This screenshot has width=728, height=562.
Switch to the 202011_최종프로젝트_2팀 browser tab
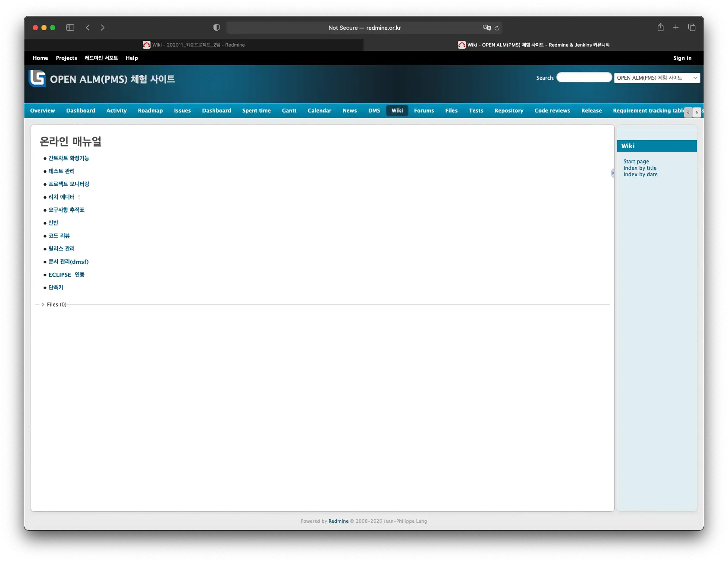pos(194,45)
